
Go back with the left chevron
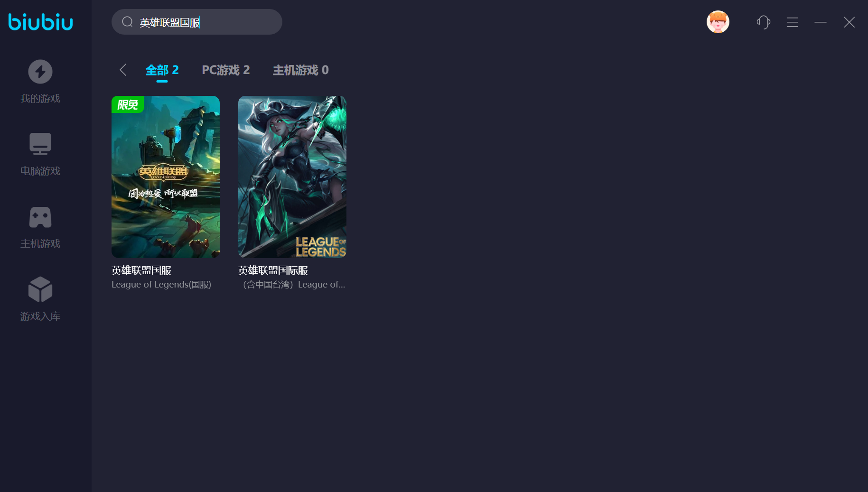pyautogui.click(x=123, y=70)
